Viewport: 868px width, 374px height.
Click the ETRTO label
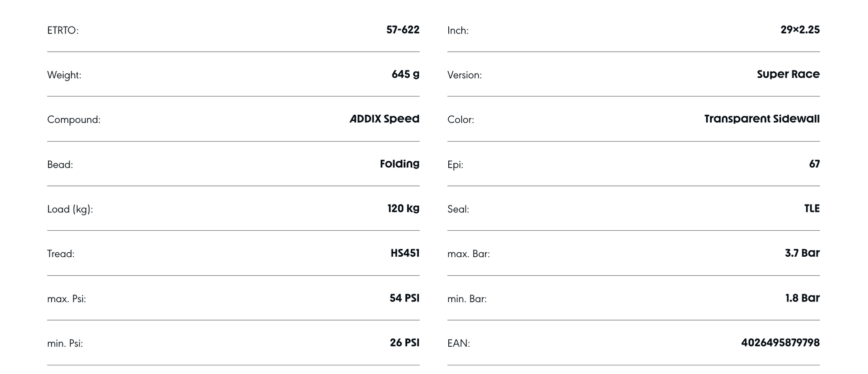tap(63, 31)
